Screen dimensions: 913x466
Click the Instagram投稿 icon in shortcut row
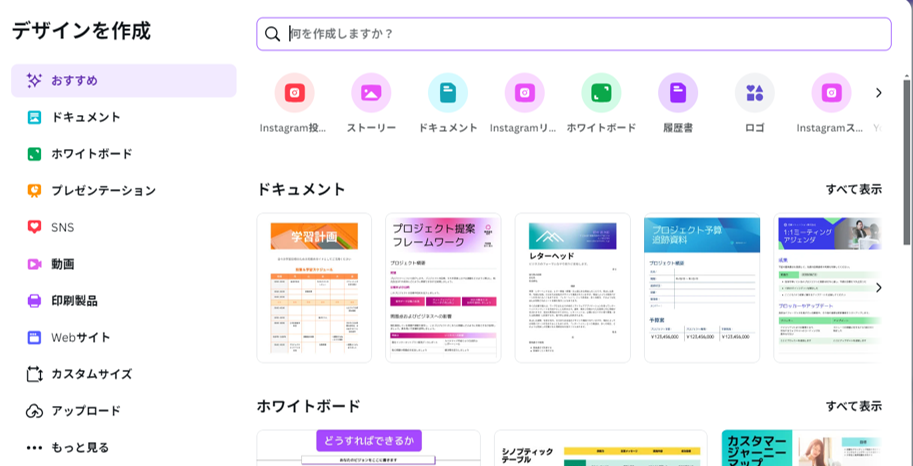click(x=294, y=93)
